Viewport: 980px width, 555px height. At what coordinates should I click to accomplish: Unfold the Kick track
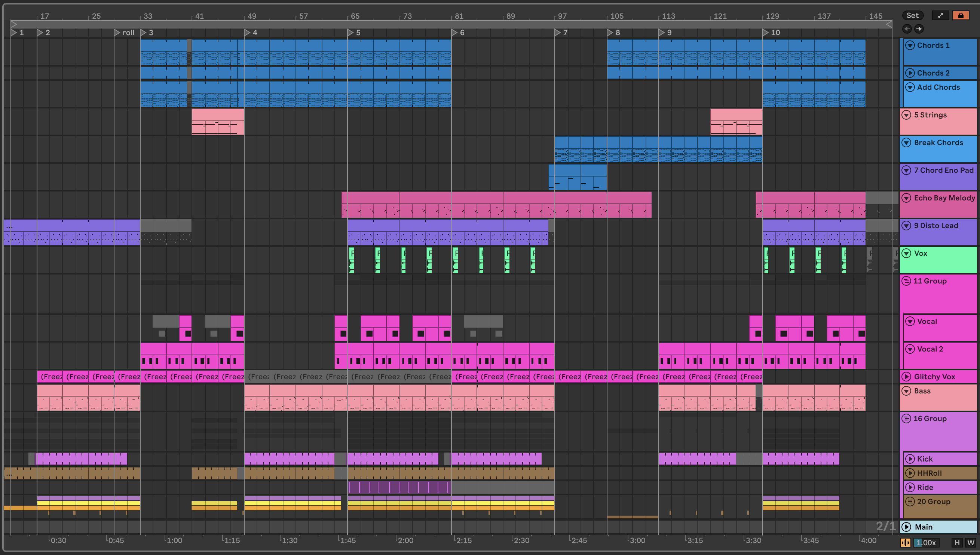(910, 459)
